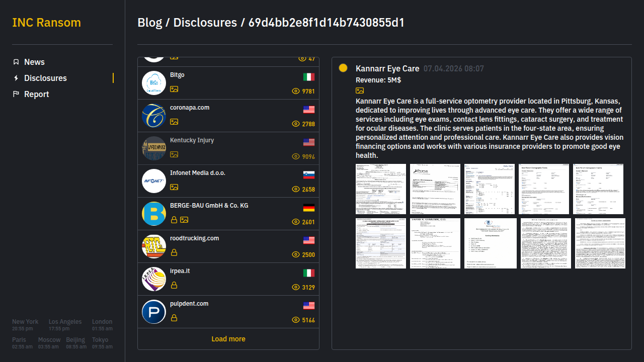The height and width of the screenshot is (362, 644).
Task: Click the yellow status dot beside Kannarr Eye Care
Action: (x=343, y=68)
